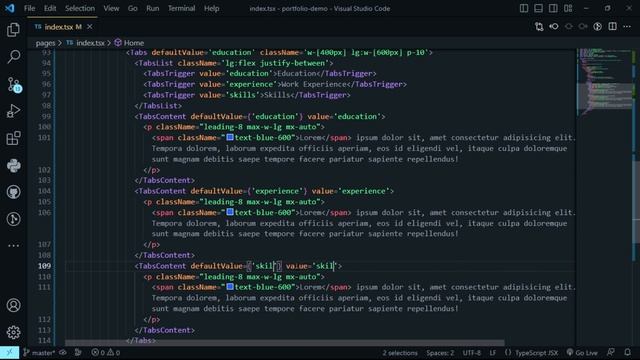Open the GitHub view in the activity bar
The image size is (640, 360).
pyautogui.click(x=13, y=192)
